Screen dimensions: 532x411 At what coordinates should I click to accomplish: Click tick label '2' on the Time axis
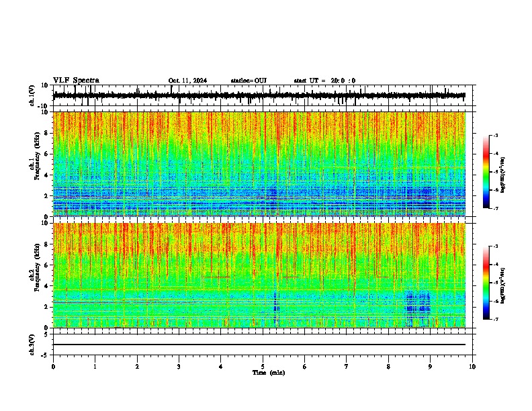pos(137,367)
